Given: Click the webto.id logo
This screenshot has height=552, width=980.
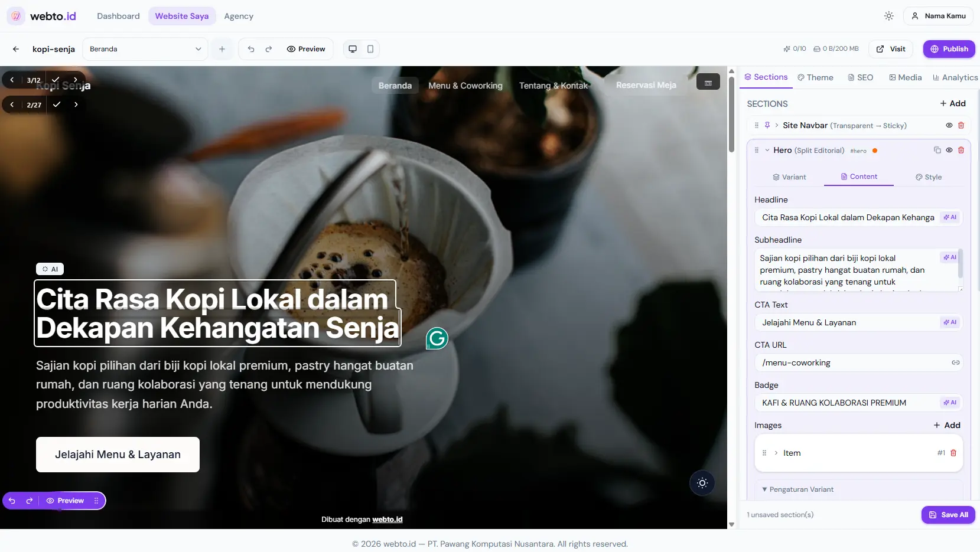Looking at the screenshot, I should [x=42, y=16].
